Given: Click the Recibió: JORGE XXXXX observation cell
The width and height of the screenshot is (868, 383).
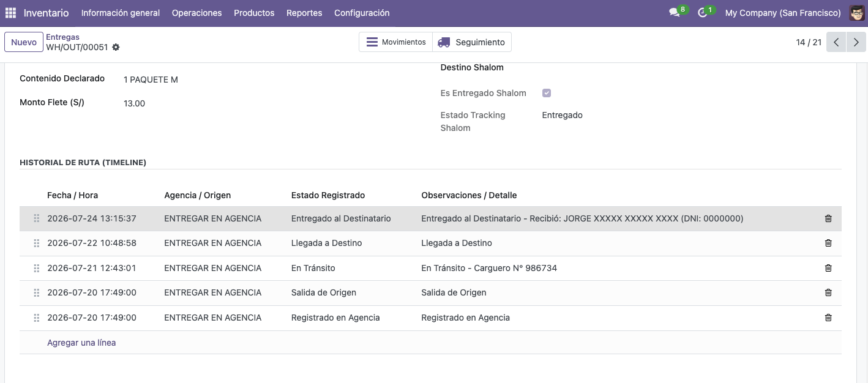Looking at the screenshot, I should [582, 218].
